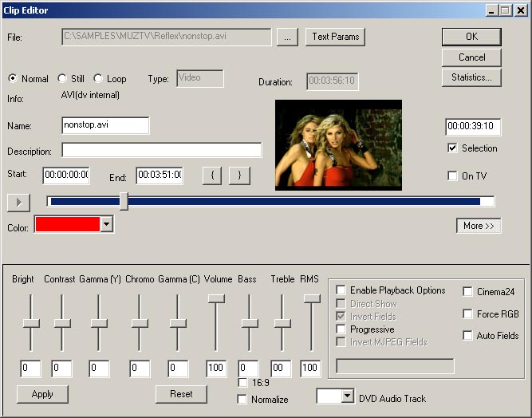
Task: Click the RMS slider handle
Action: click(312, 298)
